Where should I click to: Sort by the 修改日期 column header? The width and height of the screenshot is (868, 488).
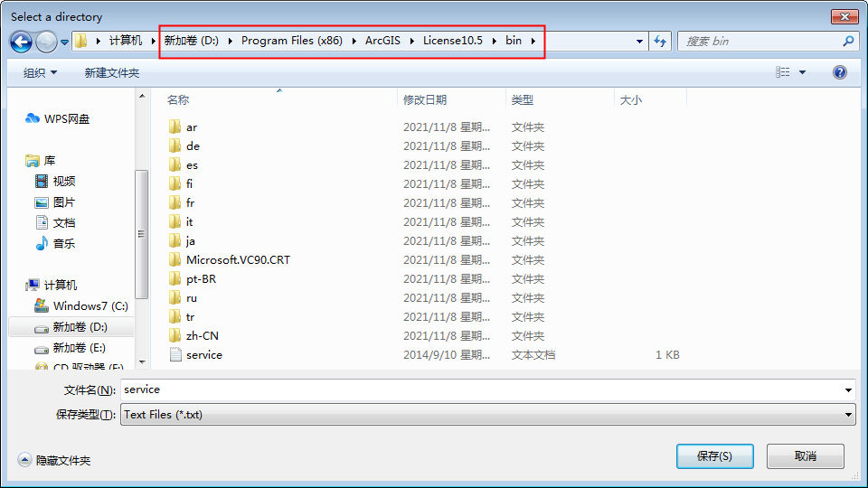point(425,100)
